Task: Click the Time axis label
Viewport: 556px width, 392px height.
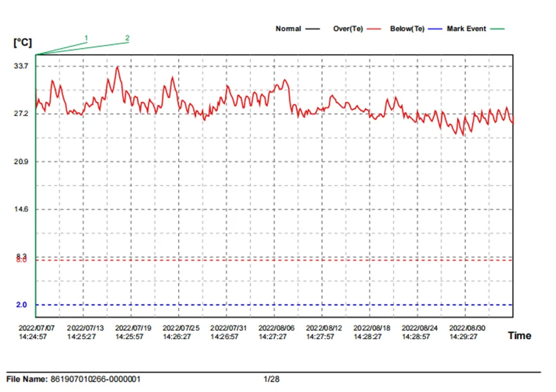Action: point(519,335)
